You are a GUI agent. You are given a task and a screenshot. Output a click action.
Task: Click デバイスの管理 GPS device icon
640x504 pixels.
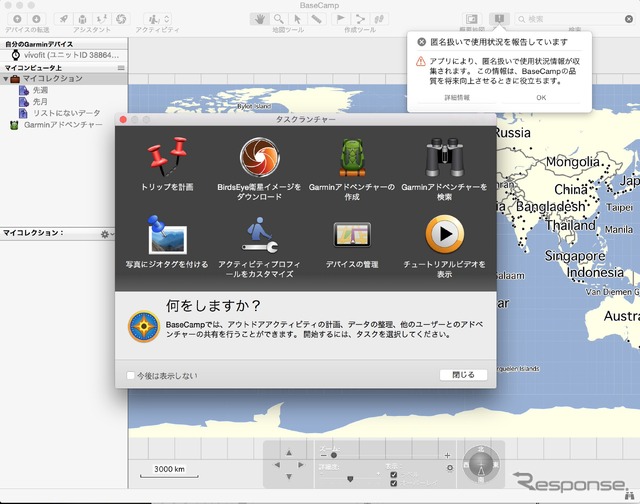click(352, 235)
